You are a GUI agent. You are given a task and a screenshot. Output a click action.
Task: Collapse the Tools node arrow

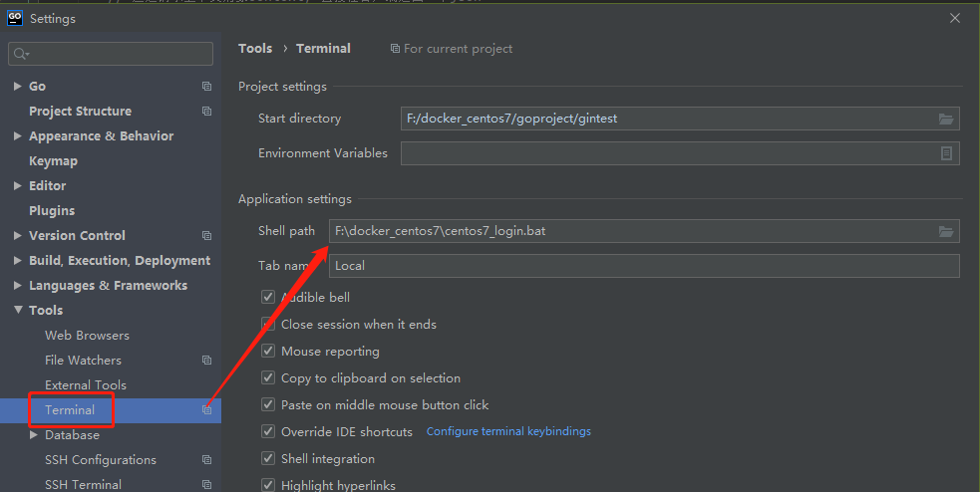point(18,310)
